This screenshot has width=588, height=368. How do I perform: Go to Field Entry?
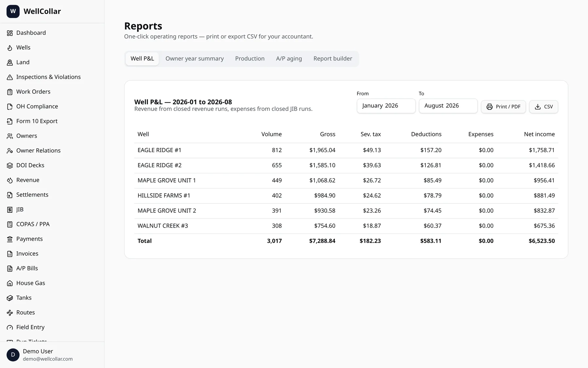point(30,327)
